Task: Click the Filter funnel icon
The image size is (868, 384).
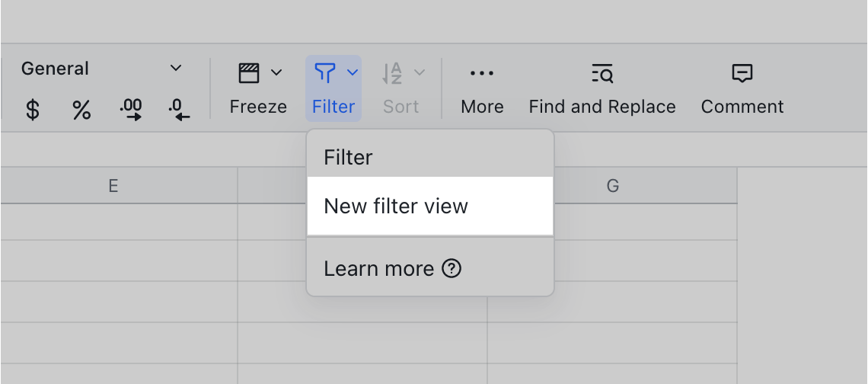Action: coord(325,73)
